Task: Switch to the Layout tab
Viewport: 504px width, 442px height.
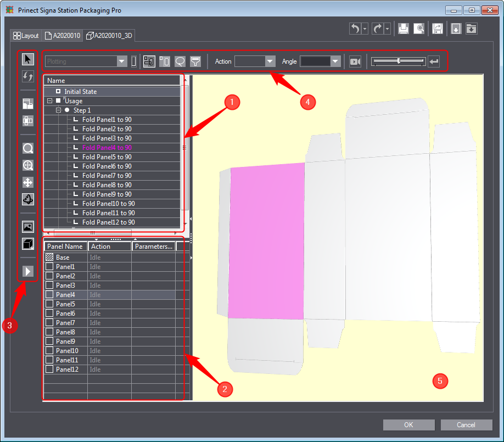Action: pos(26,36)
